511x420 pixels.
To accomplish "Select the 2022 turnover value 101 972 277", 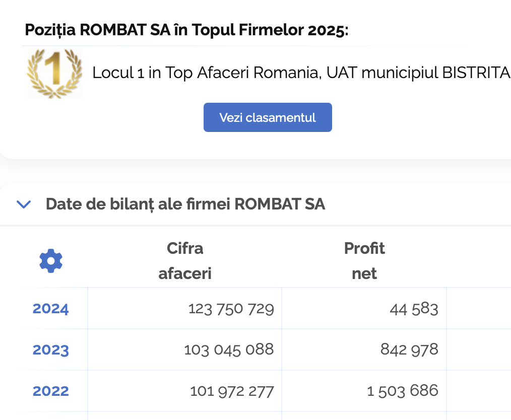I will coord(232,391).
